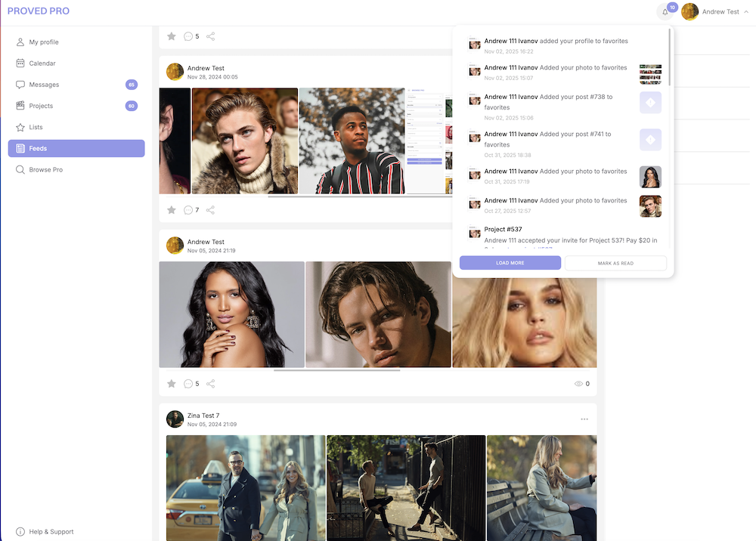Open comments on Nov 05, 2024 21:19 post

188,384
